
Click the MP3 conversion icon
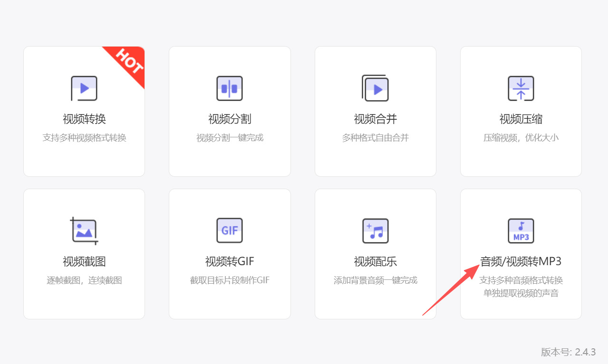click(x=521, y=231)
